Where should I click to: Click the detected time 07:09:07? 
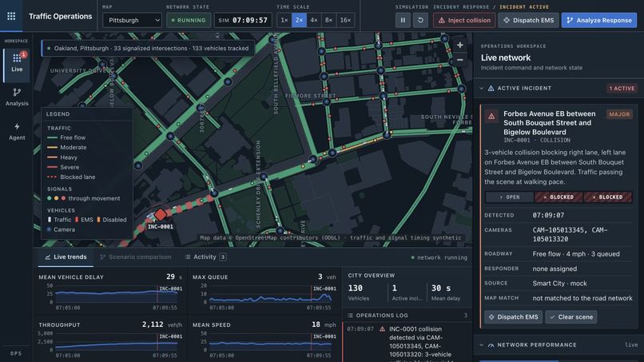548,215
